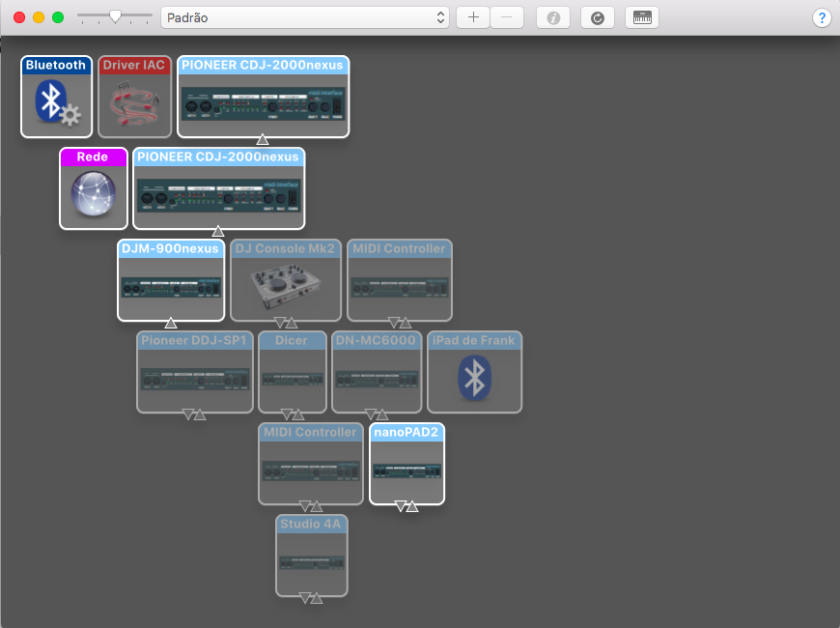This screenshot has width=840, height=628.
Task: Show info for the selected device
Action: pos(553,17)
